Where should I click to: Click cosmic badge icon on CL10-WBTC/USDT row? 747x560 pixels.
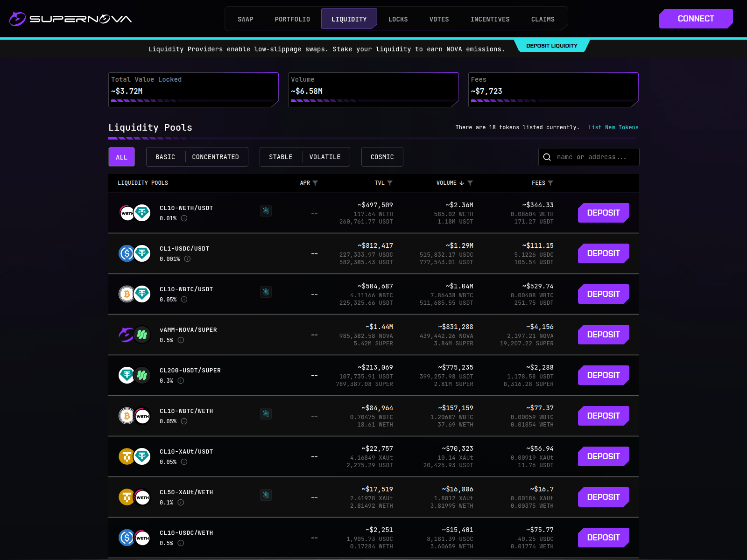click(266, 292)
